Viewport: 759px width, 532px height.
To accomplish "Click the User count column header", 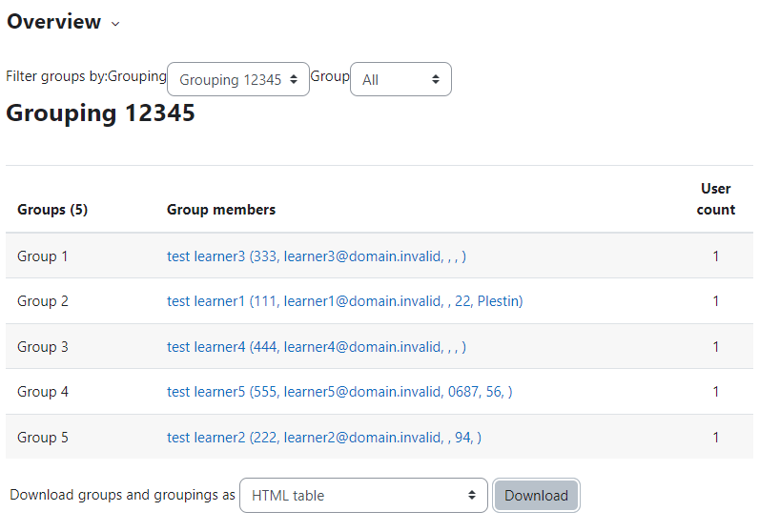I will pos(715,199).
